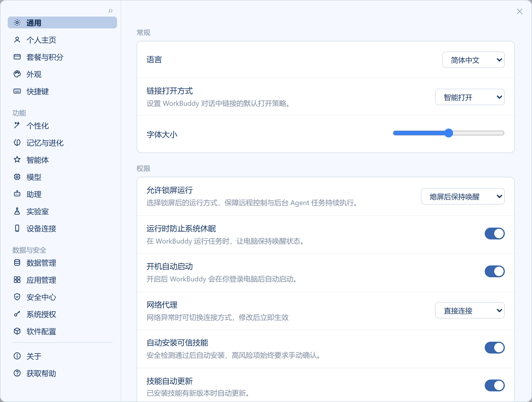This screenshot has width=532, height=402.
Task: Click the flask icon for 实验室
Action: (x=17, y=211)
